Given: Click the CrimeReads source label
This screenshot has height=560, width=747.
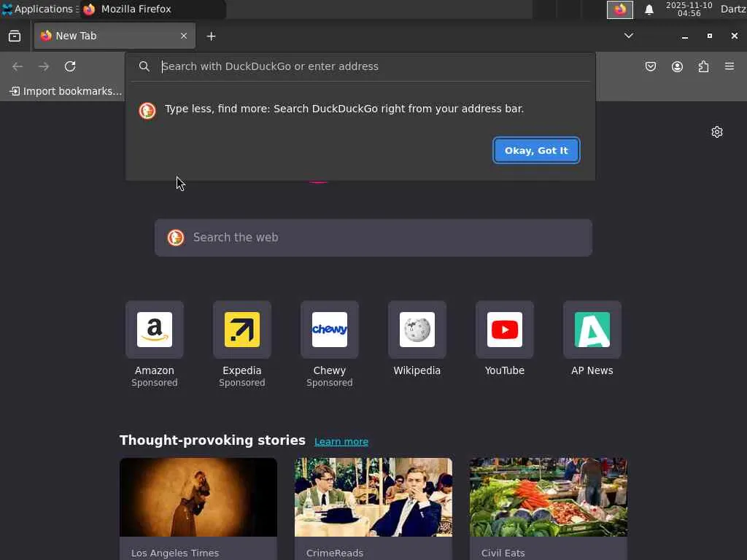Looking at the screenshot, I should [x=334, y=553].
